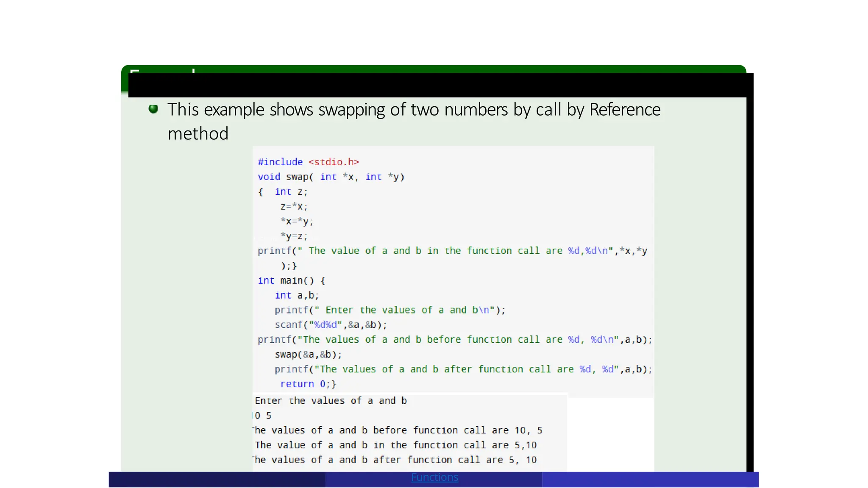Click printf 'before function call' code line
Image resolution: width=868 pixels, height=488 pixels.
(x=455, y=340)
